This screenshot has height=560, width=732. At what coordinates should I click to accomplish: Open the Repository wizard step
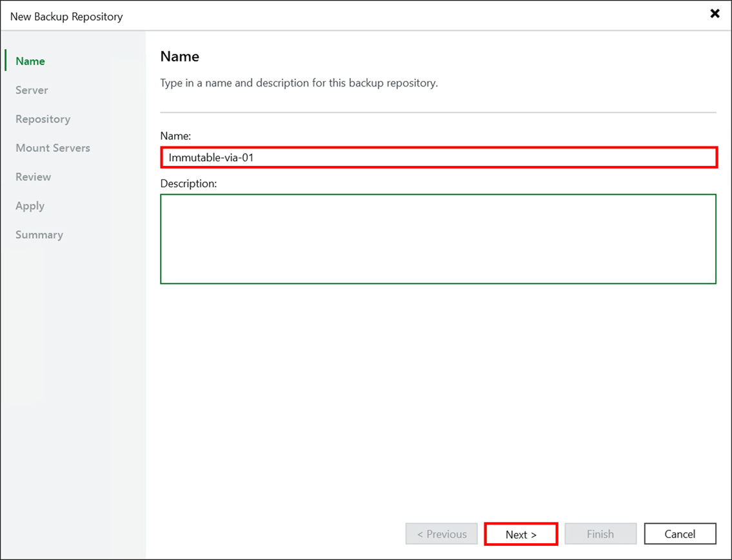tap(43, 119)
